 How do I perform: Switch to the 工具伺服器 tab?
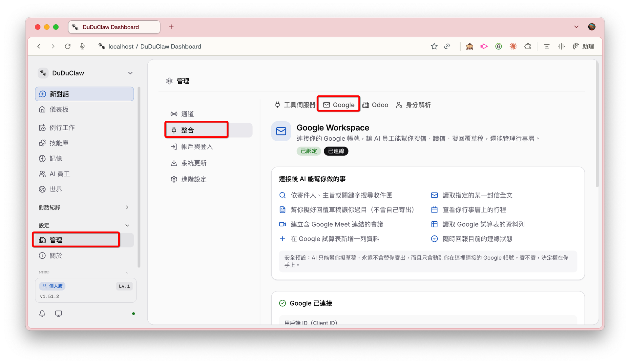click(x=295, y=105)
